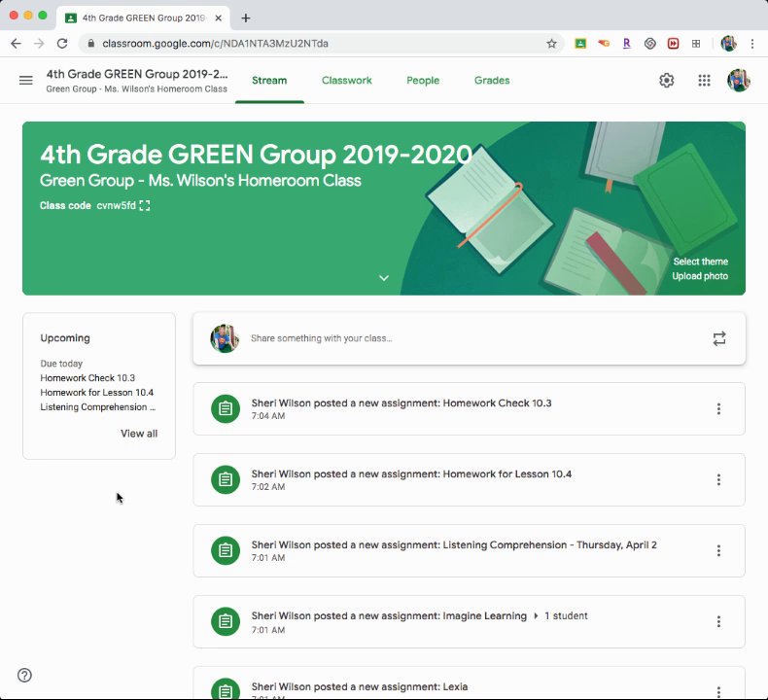Bookmark this page with star icon

tap(551, 44)
